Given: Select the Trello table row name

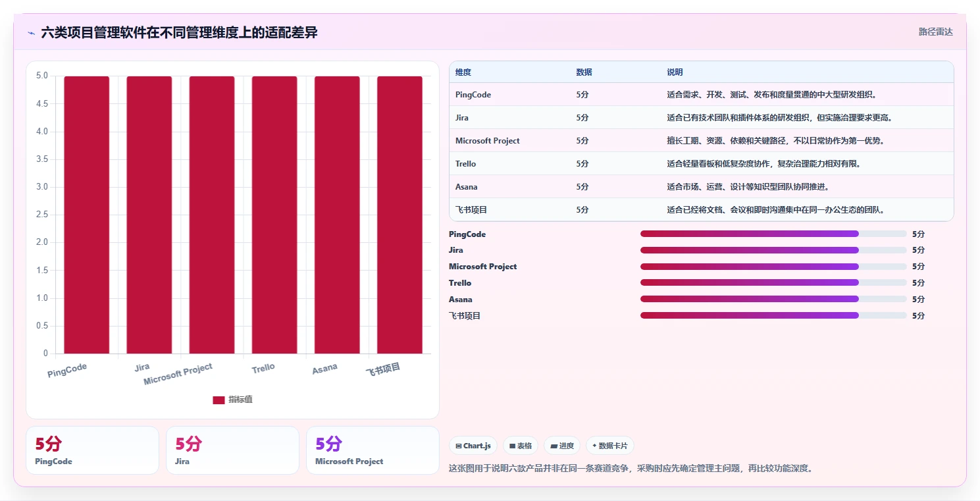Looking at the screenshot, I should pyautogui.click(x=466, y=164).
